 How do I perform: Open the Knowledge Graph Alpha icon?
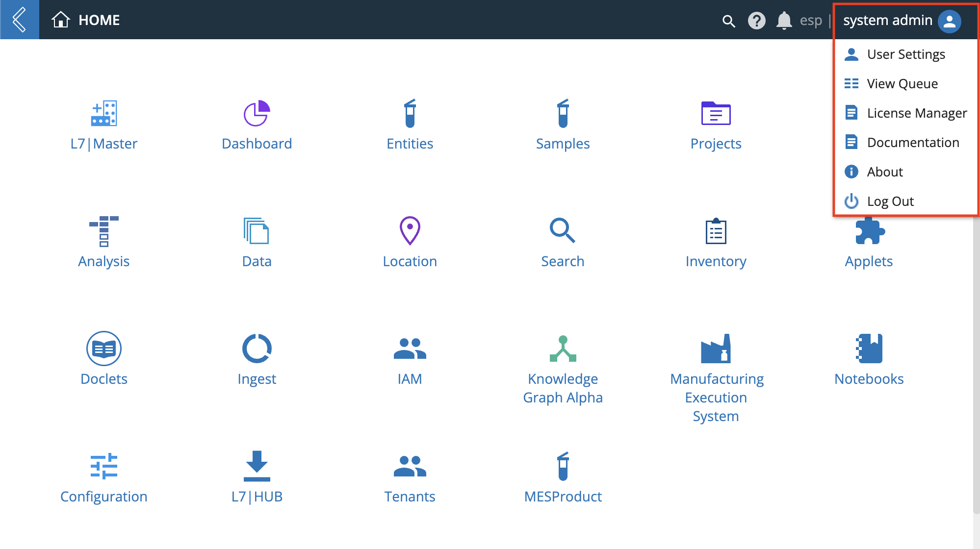563,349
